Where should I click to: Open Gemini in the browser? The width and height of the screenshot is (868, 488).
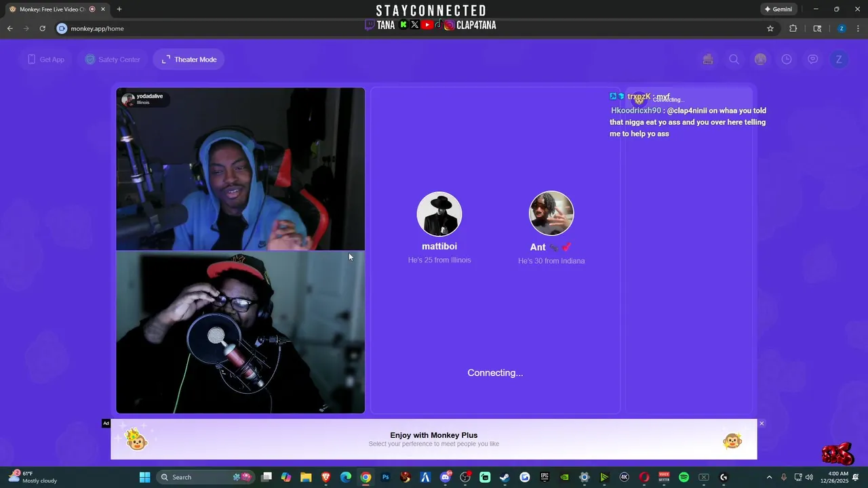tap(778, 9)
